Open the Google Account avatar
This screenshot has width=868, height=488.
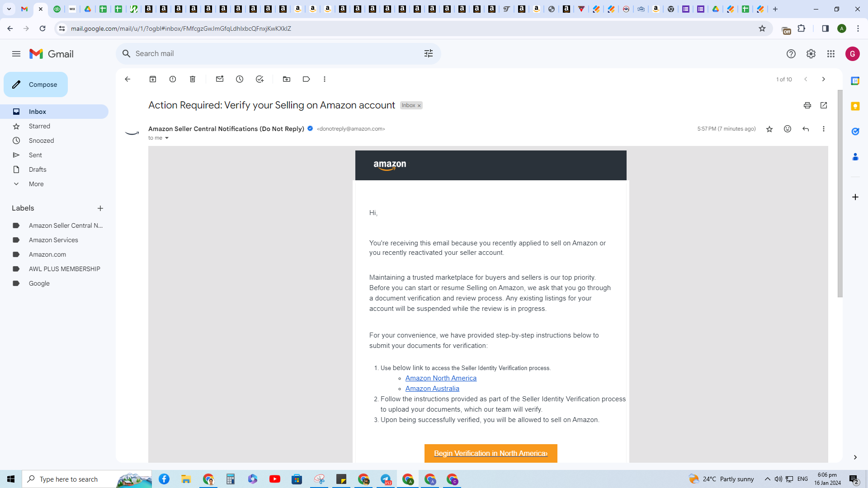point(853,54)
